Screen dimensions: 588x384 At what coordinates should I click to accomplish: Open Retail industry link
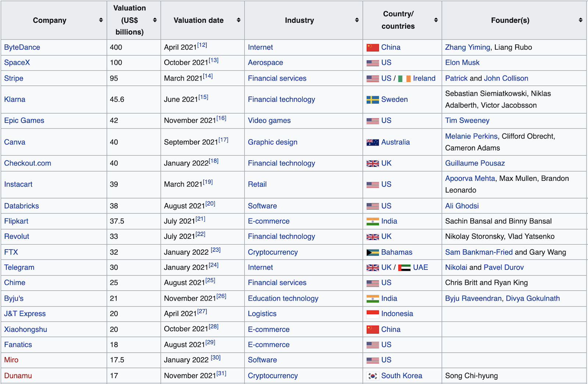257,184
